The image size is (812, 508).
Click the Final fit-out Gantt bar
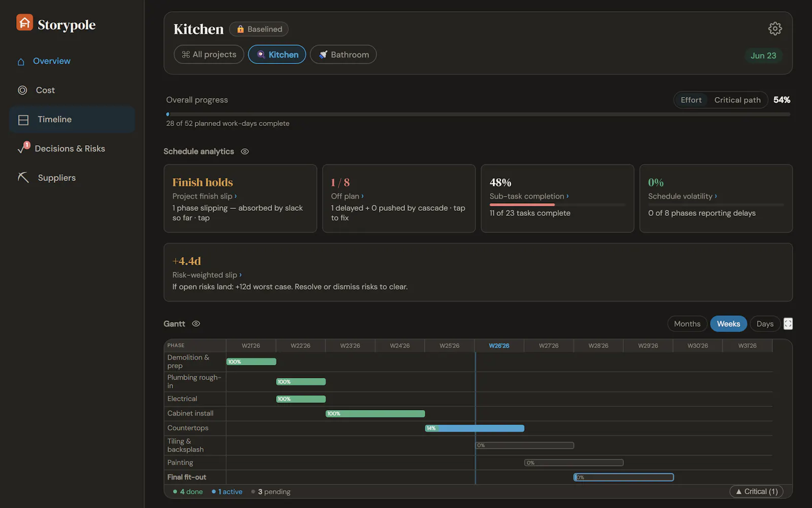click(624, 478)
